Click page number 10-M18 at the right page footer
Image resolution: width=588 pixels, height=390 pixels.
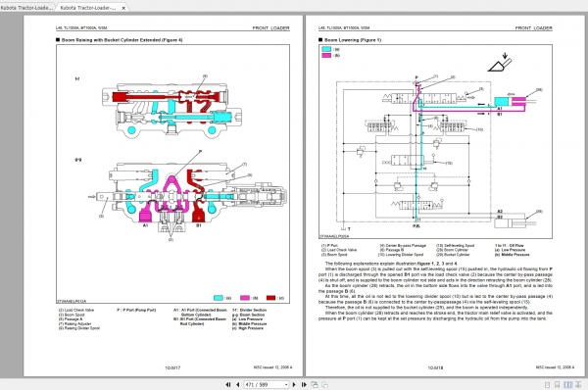435,367
